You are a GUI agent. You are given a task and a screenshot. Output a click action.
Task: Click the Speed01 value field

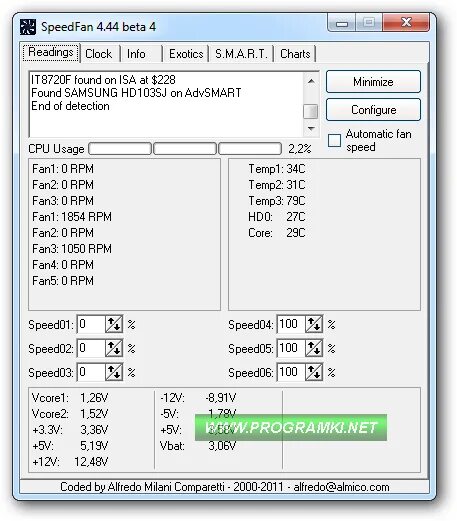(x=91, y=324)
